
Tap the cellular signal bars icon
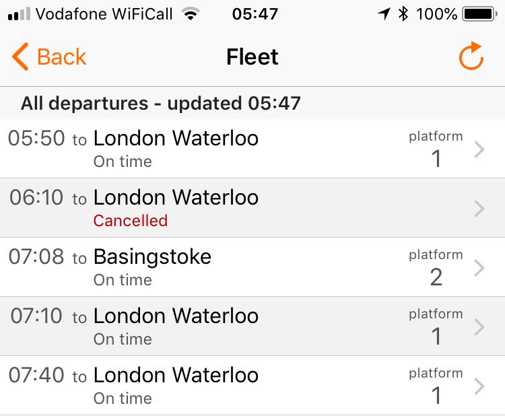[19, 14]
